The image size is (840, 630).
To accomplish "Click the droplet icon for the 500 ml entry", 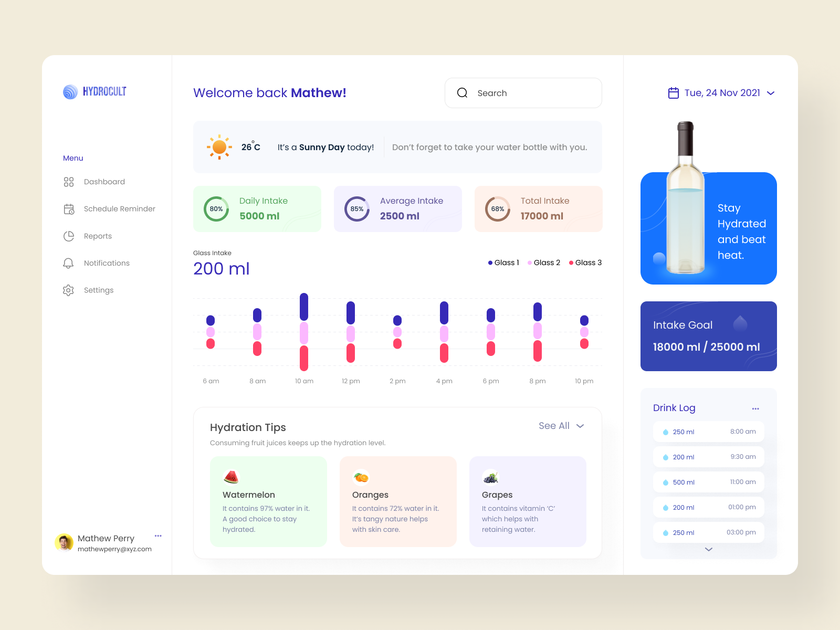I will (666, 482).
